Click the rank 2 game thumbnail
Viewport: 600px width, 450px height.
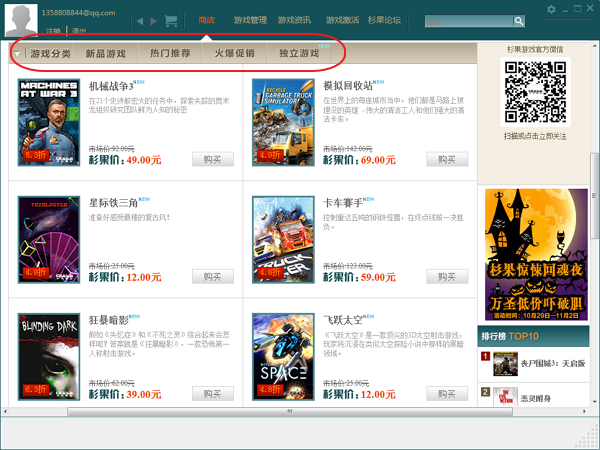pos(505,396)
